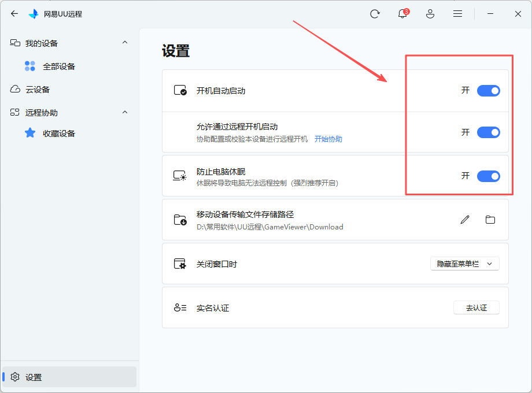532x393 pixels.
Task: Click the 防止电脑休眠 label
Action: click(221, 172)
